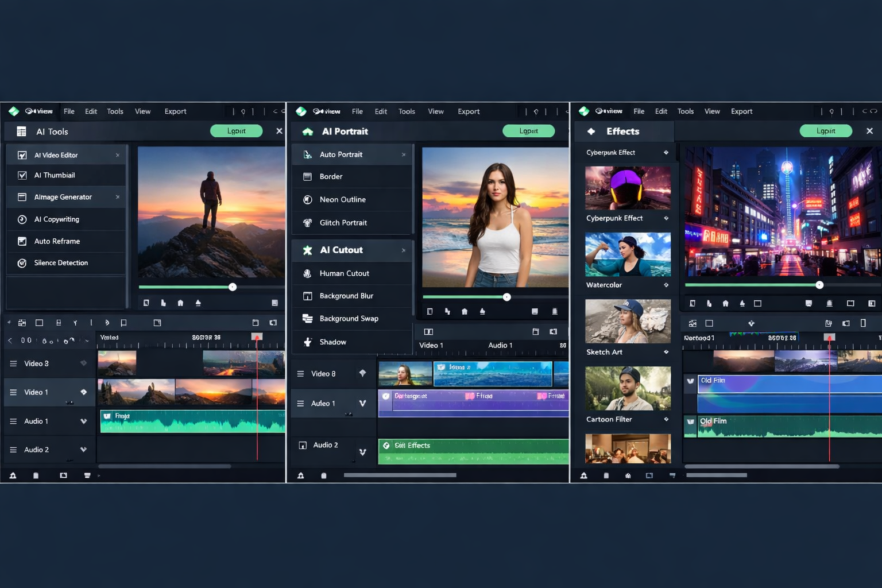Select the Background Blur tool
Image resolution: width=882 pixels, height=588 pixels.
point(347,296)
